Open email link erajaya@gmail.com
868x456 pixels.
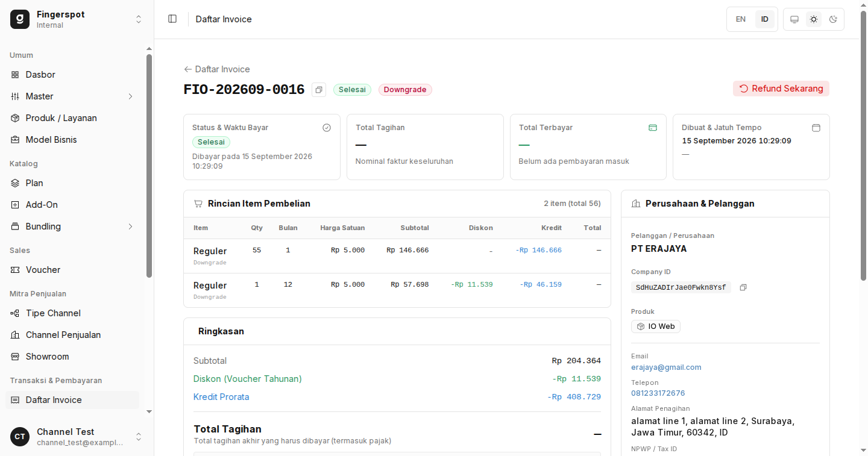click(666, 367)
